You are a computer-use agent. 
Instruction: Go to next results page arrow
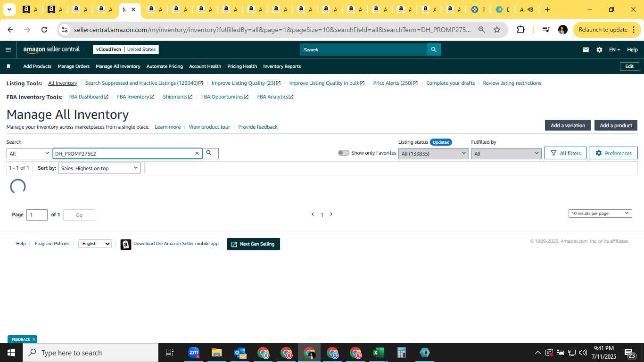(331, 214)
